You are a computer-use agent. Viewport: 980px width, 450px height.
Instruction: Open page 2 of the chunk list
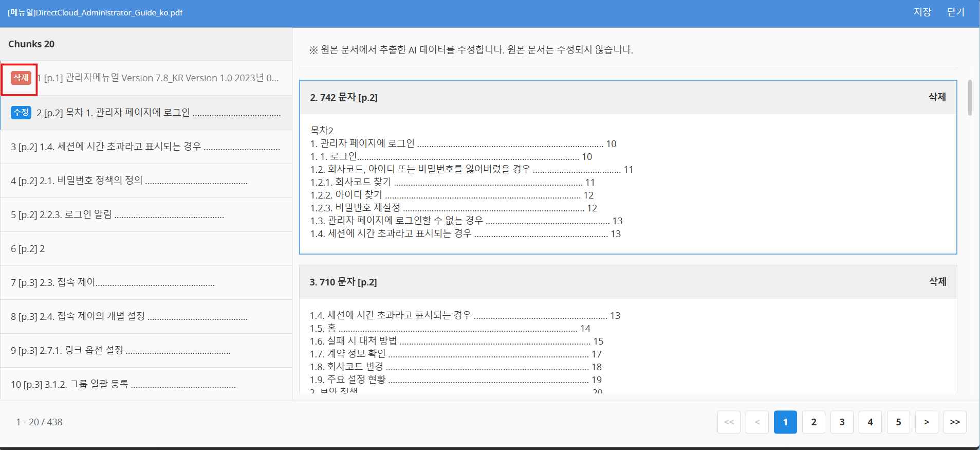coord(813,422)
